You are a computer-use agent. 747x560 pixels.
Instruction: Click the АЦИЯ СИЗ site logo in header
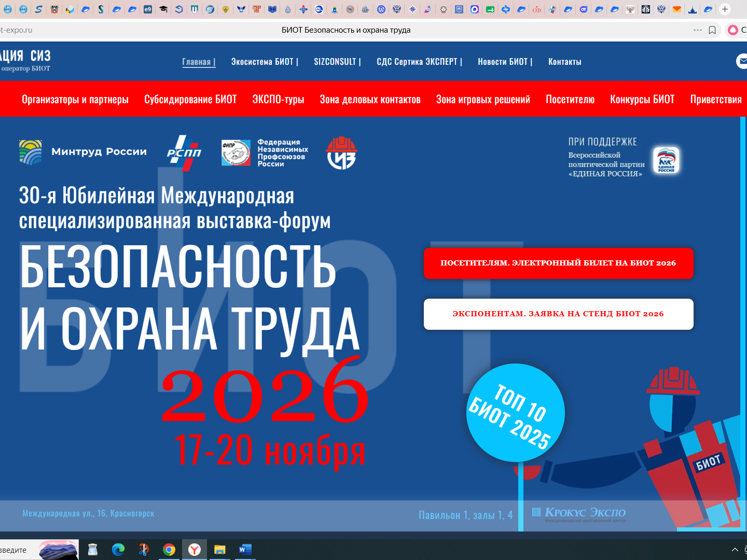(25, 60)
